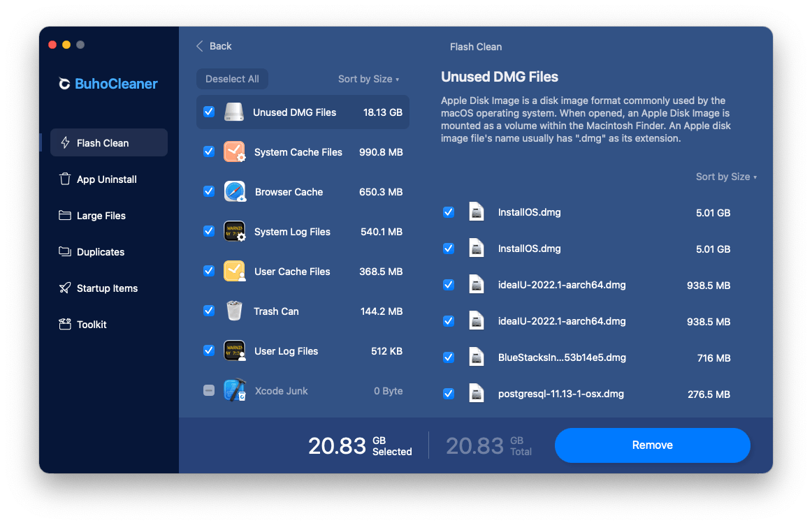
Task: Click the BuhoCleaner logo icon
Action: 64,84
